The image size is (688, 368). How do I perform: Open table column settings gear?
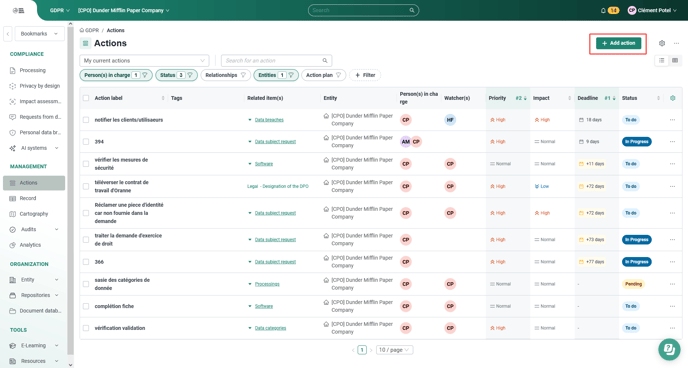[x=673, y=98]
